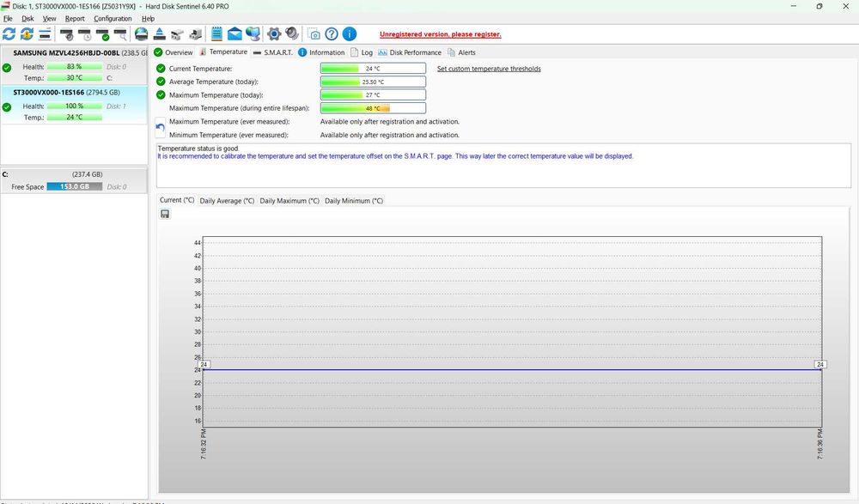Click the floppy save icon above chart
The image size is (859, 504).
165,214
